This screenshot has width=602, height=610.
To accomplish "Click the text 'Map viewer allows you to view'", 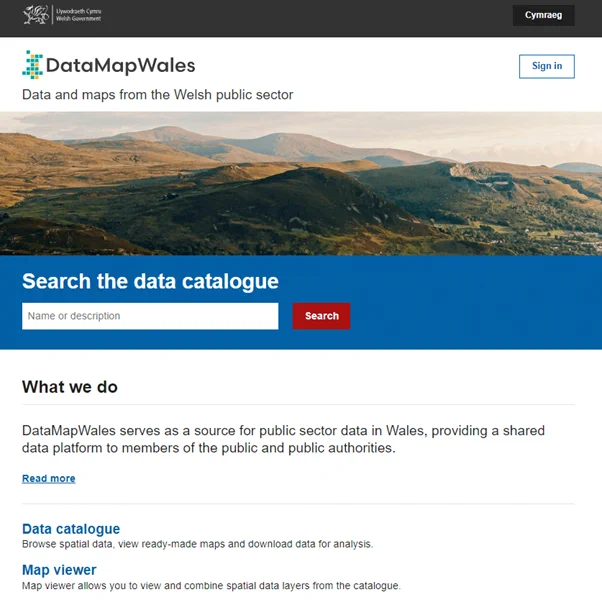I will point(211,585).
